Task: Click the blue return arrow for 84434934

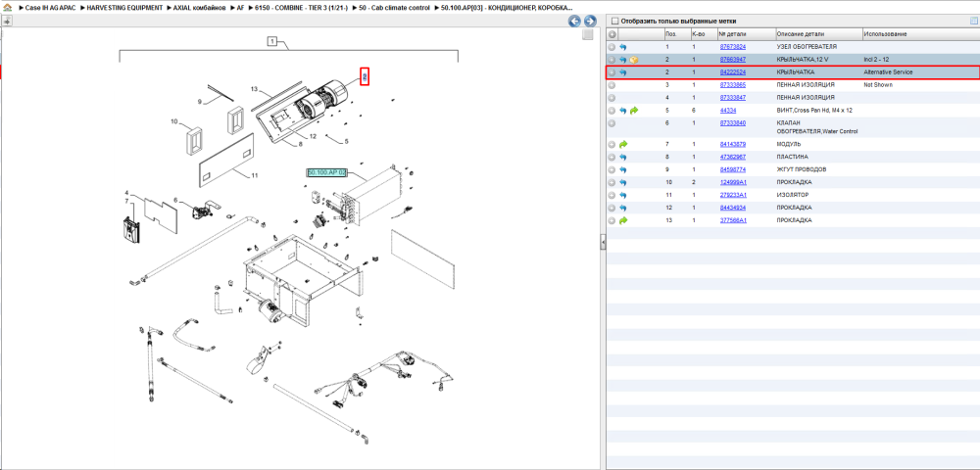Action: (623, 208)
